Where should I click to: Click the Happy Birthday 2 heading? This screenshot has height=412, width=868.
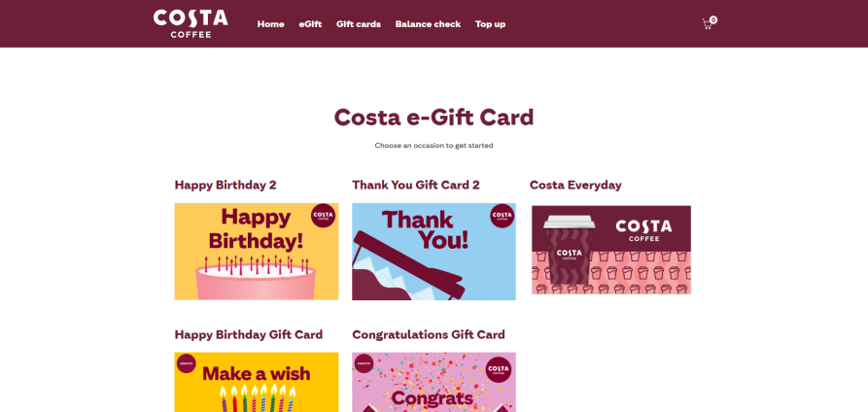(x=226, y=185)
